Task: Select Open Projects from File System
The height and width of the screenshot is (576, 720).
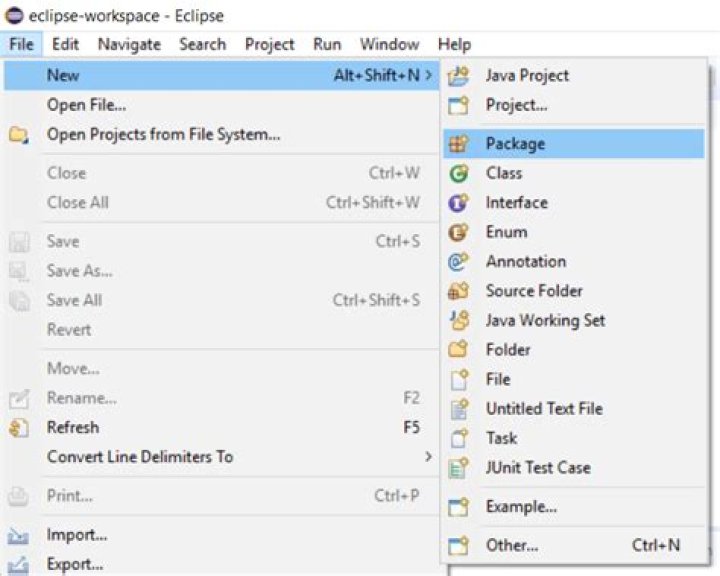Action: tap(163, 134)
